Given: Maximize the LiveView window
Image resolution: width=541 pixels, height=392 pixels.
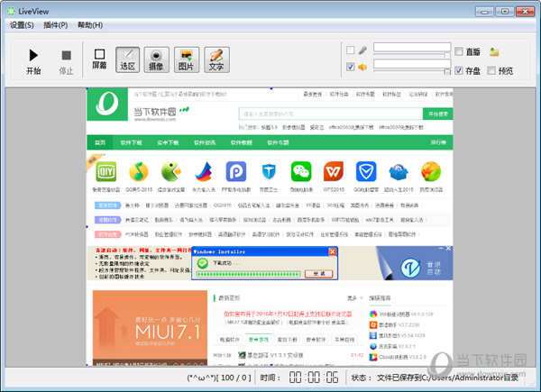Looking at the screenshot, I should pyautogui.click(x=505, y=12).
